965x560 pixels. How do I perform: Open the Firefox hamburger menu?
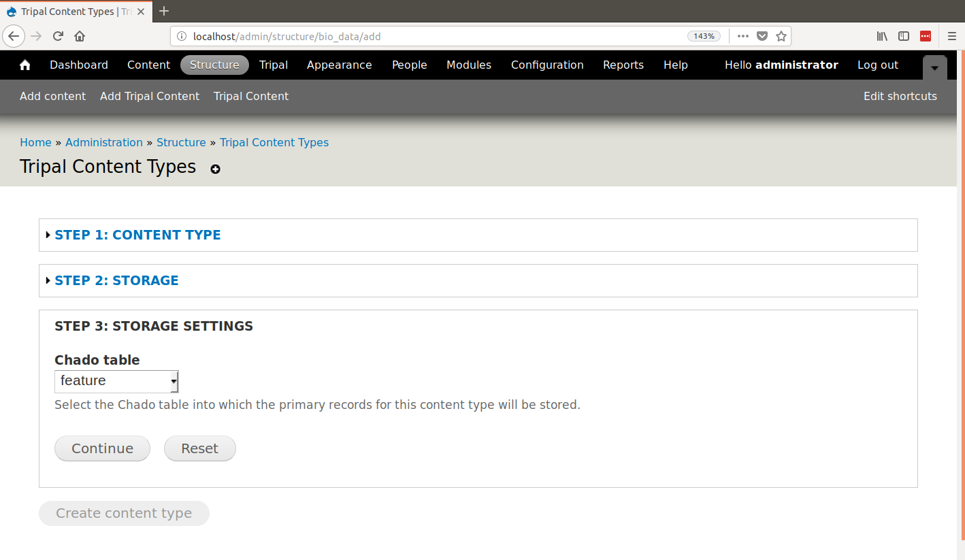(951, 36)
